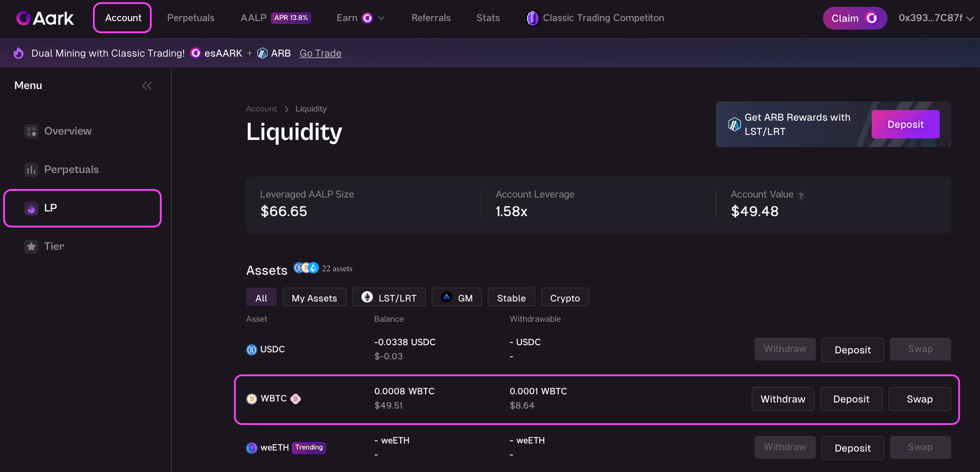Click the $49.48 Account Value amount
Screen dimensions: 980x472
coord(755,211)
